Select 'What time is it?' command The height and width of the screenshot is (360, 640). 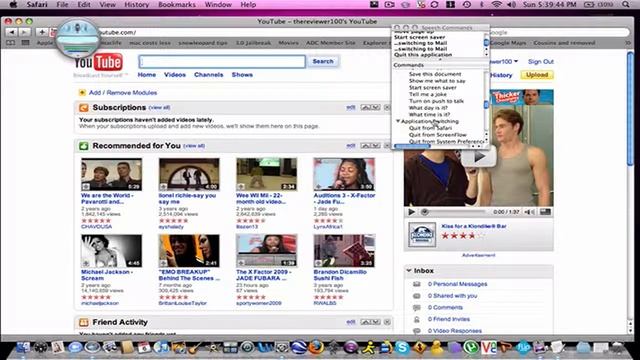[429, 115]
